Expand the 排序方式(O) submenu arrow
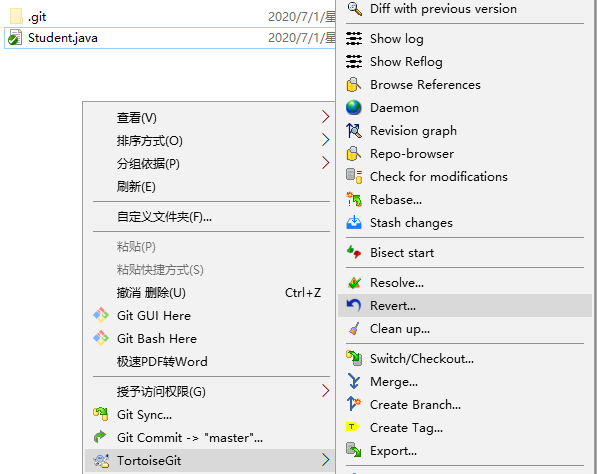 click(325, 140)
